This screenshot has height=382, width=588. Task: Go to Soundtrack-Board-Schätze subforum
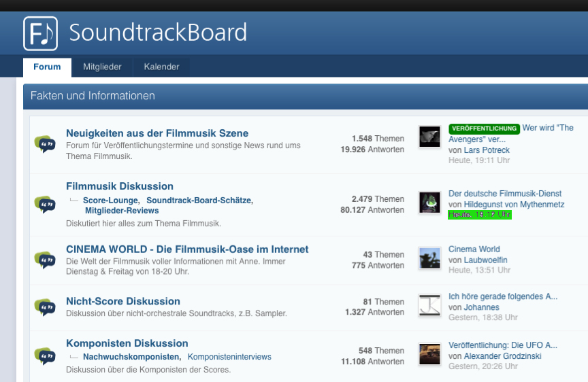[199, 201]
